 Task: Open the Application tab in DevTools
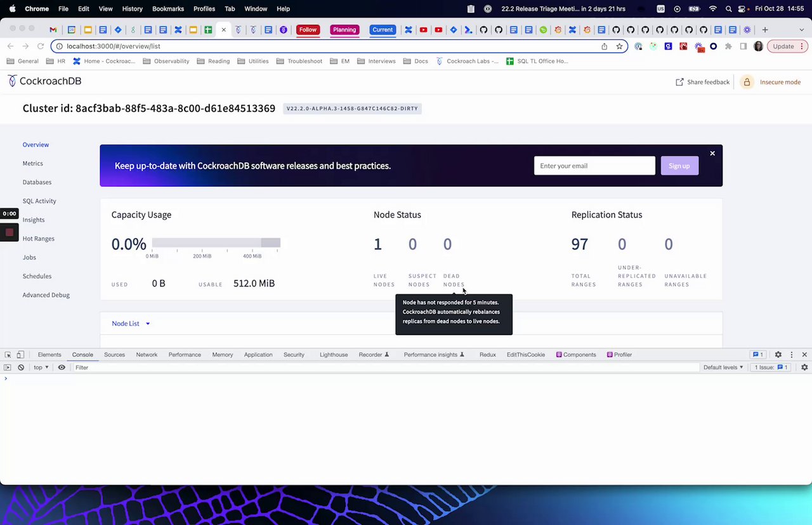258,355
